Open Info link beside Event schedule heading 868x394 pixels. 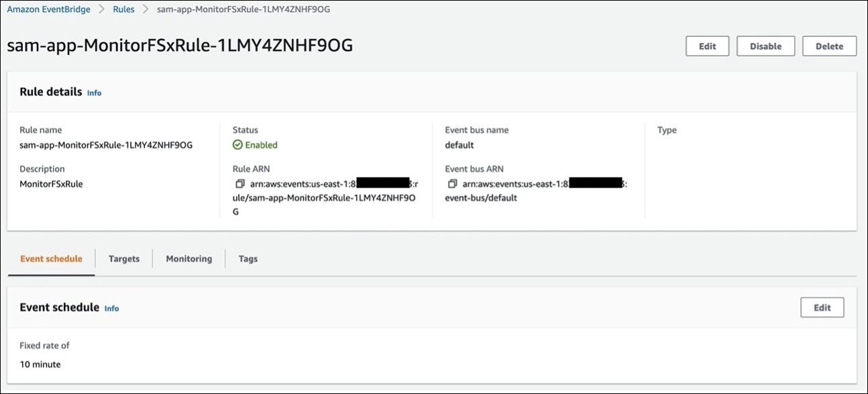tap(111, 308)
